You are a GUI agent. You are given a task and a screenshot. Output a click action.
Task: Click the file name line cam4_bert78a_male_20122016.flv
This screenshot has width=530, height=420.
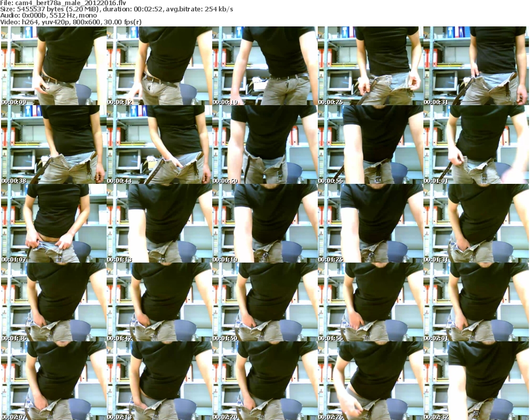point(63,3)
